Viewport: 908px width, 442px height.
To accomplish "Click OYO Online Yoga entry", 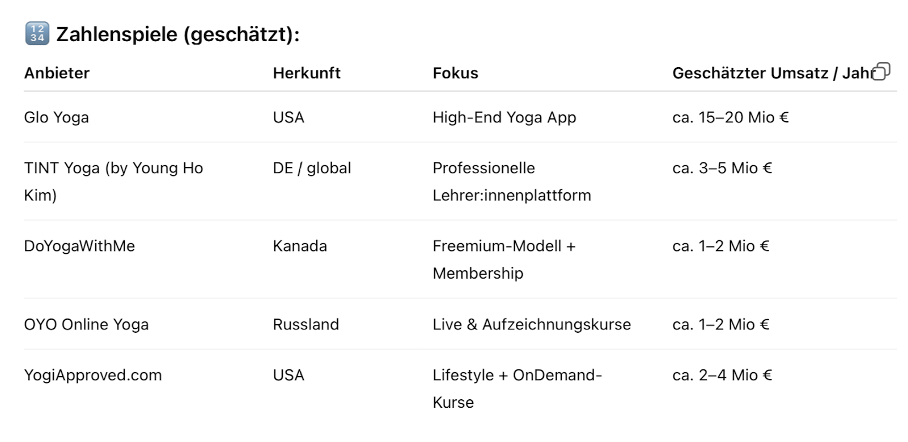I will coord(86,324).
